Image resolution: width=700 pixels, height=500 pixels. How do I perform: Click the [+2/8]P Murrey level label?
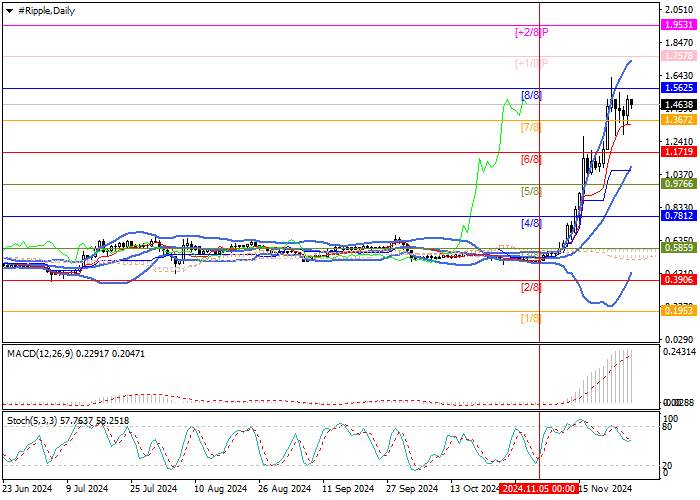(531, 32)
